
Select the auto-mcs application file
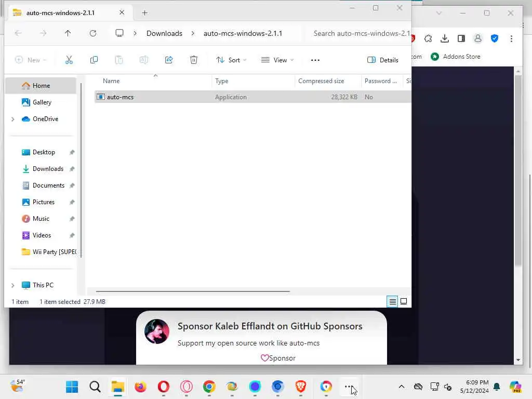[x=120, y=97]
